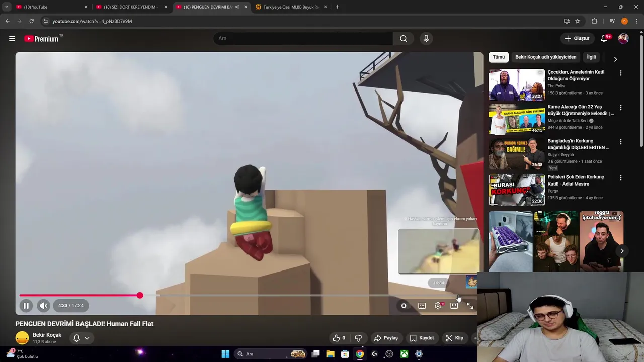Install app from address bar icon
The image size is (644, 362).
[567, 21]
